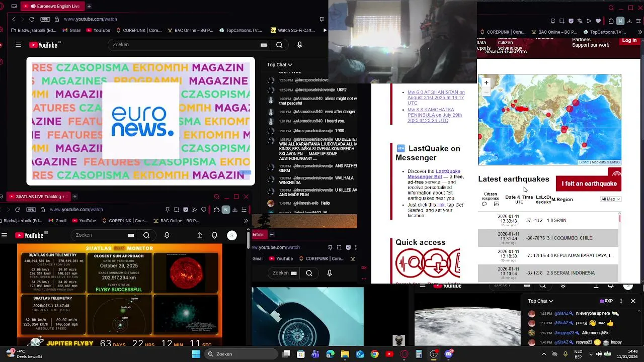Click the search magnifier button in Euronews window

279,45
